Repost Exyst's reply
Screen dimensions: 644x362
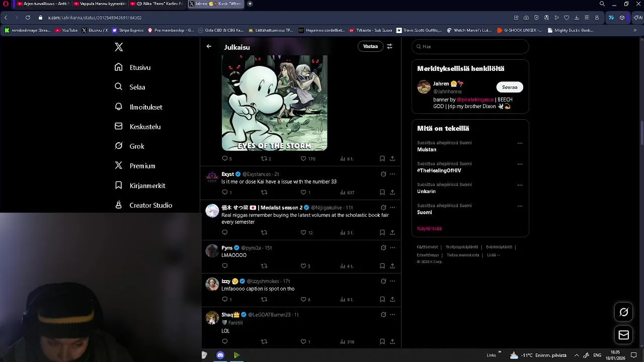[x=264, y=192]
